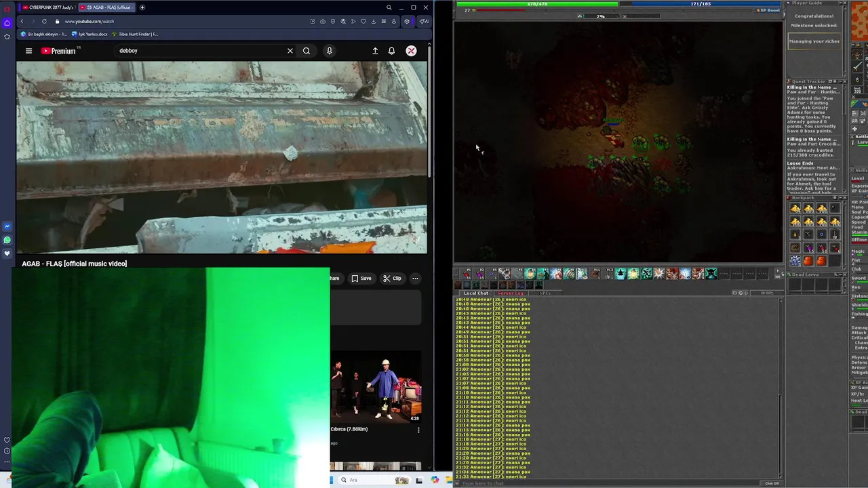868x488 pixels.
Task: Close the Player Guide panel
Action: pyautogui.click(x=845, y=3)
